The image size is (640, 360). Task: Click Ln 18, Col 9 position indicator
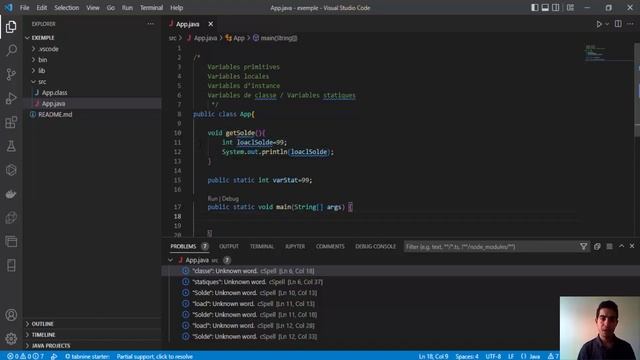click(433, 356)
